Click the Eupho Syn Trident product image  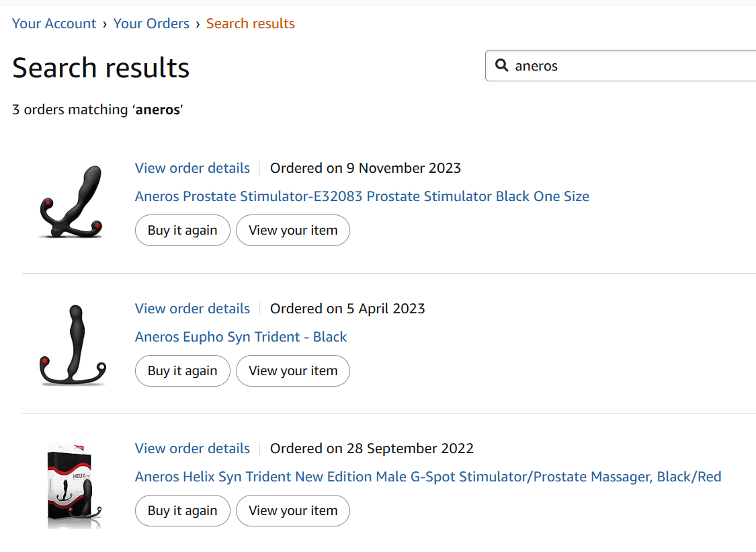tap(73, 344)
